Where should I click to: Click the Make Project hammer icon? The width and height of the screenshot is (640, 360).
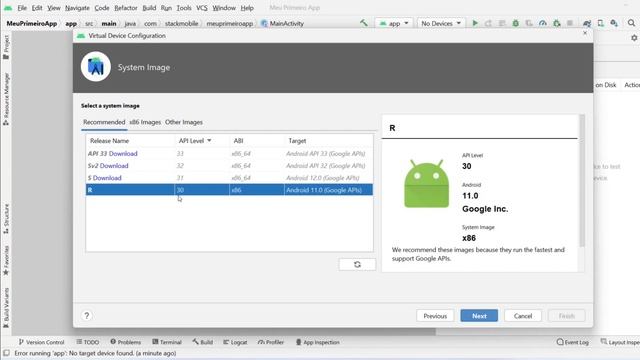coord(363,23)
